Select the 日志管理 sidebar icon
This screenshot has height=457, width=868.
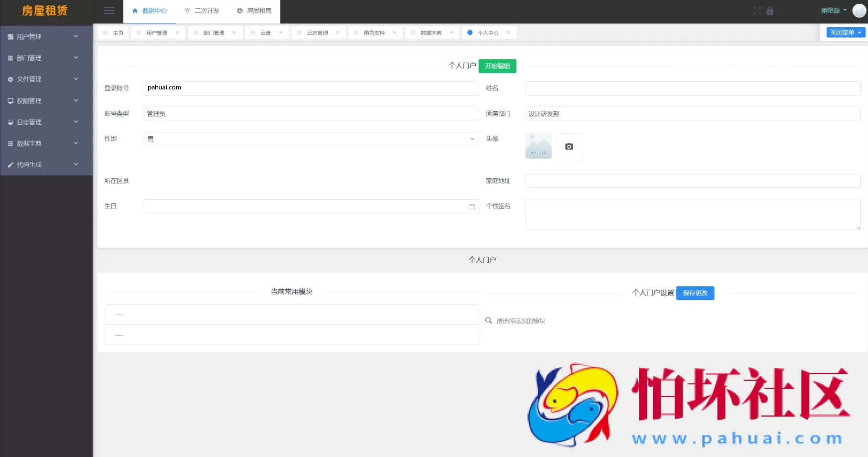(10, 122)
